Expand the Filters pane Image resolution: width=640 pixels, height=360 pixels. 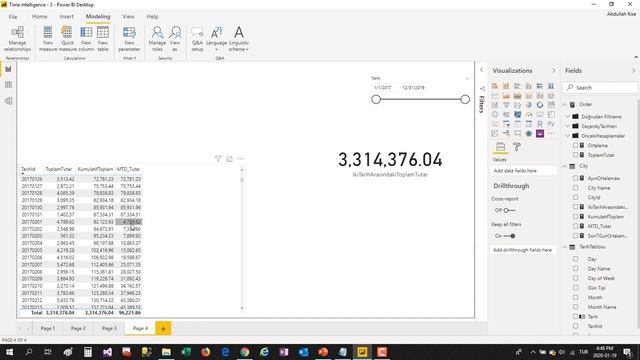tap(481, 70)
